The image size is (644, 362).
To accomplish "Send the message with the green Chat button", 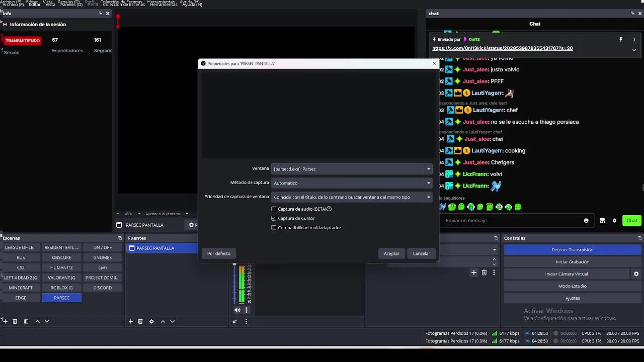I will point(631,220).
